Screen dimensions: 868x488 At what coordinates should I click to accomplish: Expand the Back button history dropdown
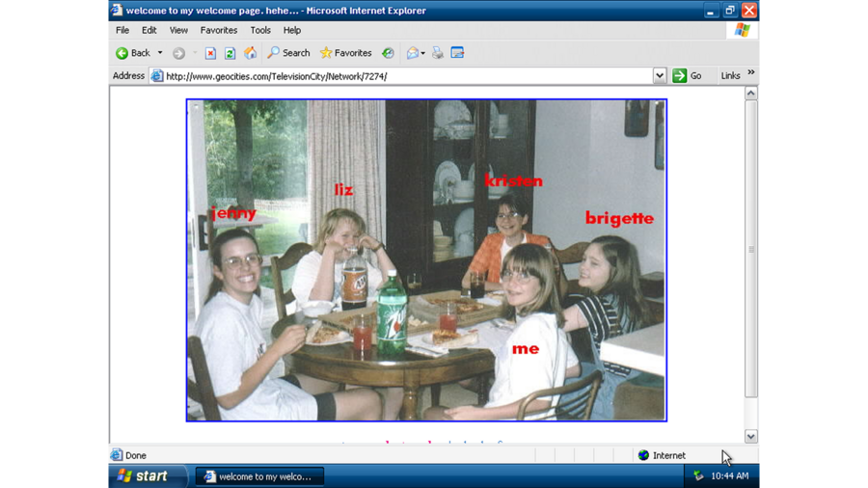click(x=160, y=53)
